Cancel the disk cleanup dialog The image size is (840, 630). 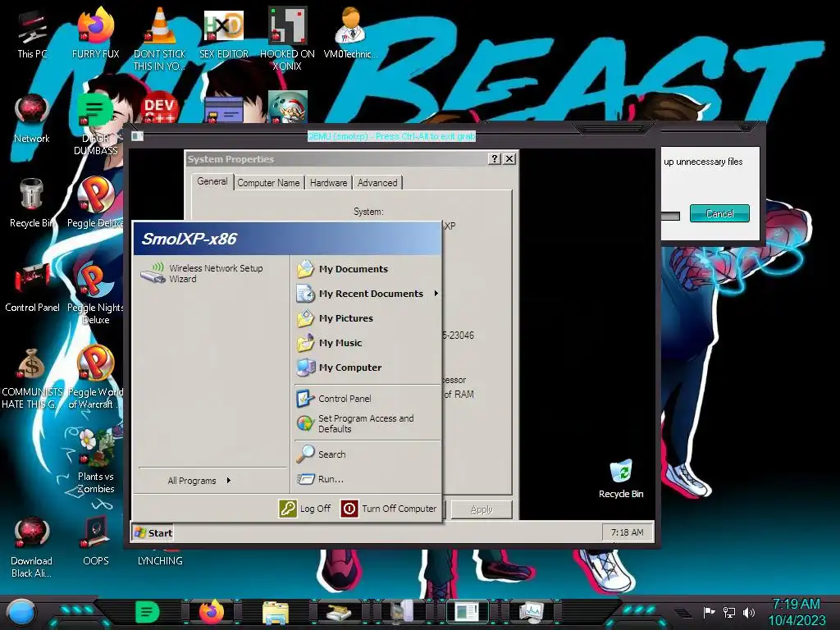tap(719, 213)
